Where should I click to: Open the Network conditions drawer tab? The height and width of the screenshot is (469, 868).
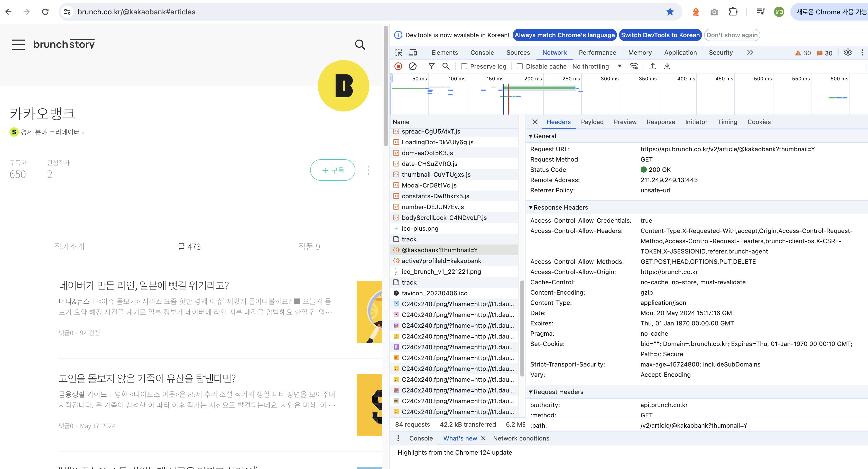point(521,438)
